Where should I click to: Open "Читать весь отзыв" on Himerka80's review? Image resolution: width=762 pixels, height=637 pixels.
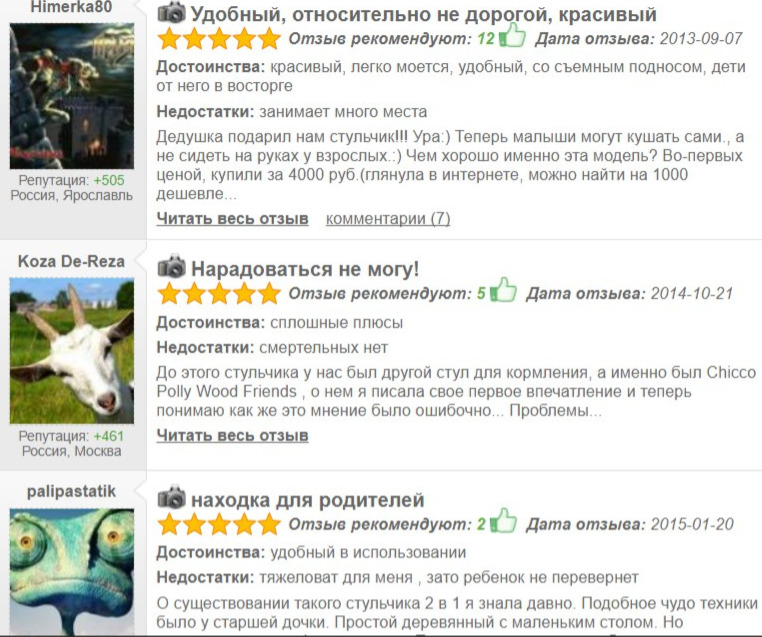click(232, 219)
